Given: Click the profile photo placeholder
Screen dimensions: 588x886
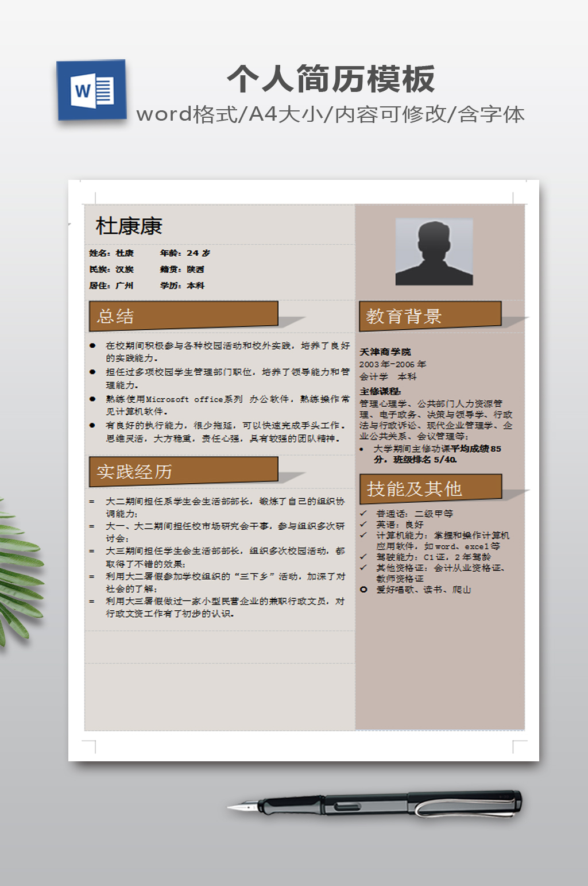Looking at the screenshot, I should (x=434, y=252).
